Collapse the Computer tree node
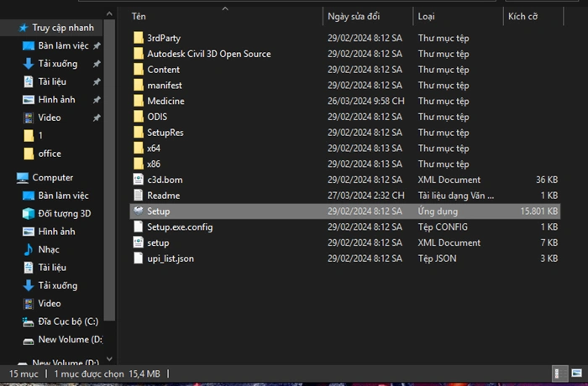Viewport: 588px width, 386px height. coord(8,178)
